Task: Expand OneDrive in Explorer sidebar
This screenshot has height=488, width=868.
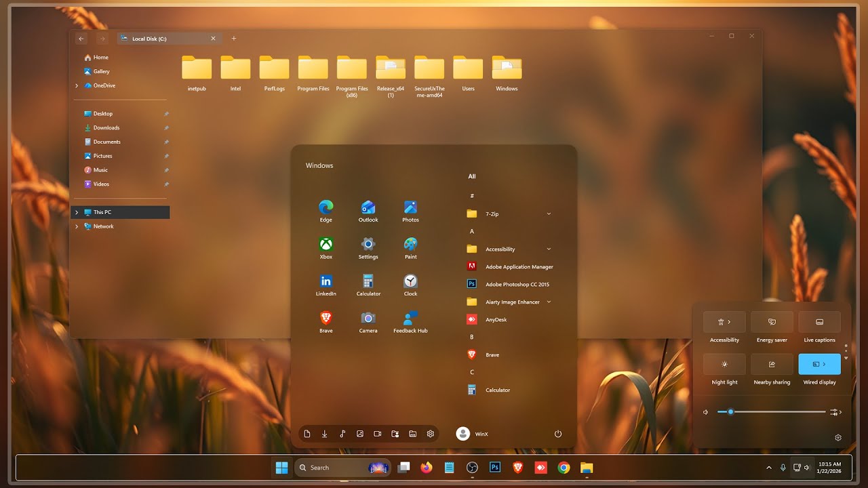Action: pos(77,85)
